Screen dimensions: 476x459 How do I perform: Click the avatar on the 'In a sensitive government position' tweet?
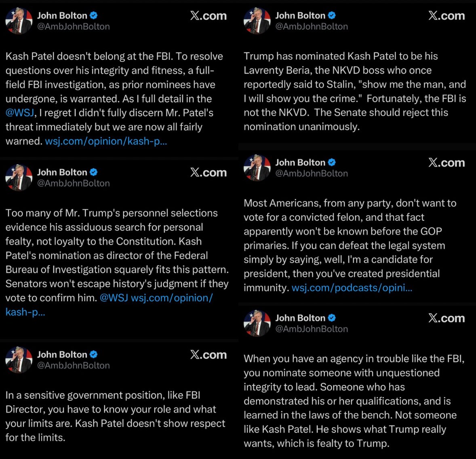point(19,360)
